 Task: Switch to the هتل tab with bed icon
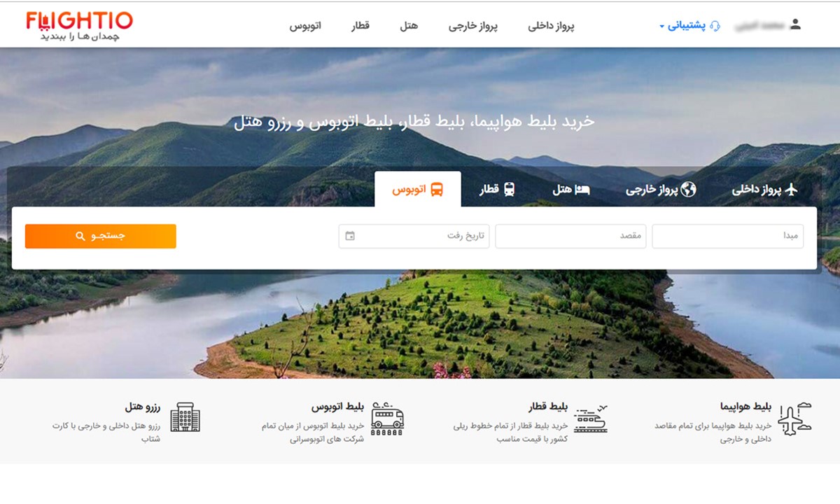point(571,190)
